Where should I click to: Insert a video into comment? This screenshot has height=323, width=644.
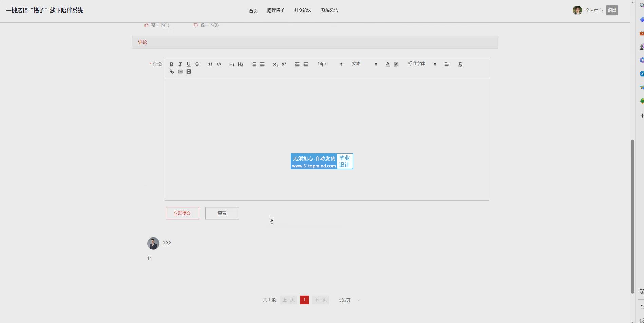click(189, 72)
